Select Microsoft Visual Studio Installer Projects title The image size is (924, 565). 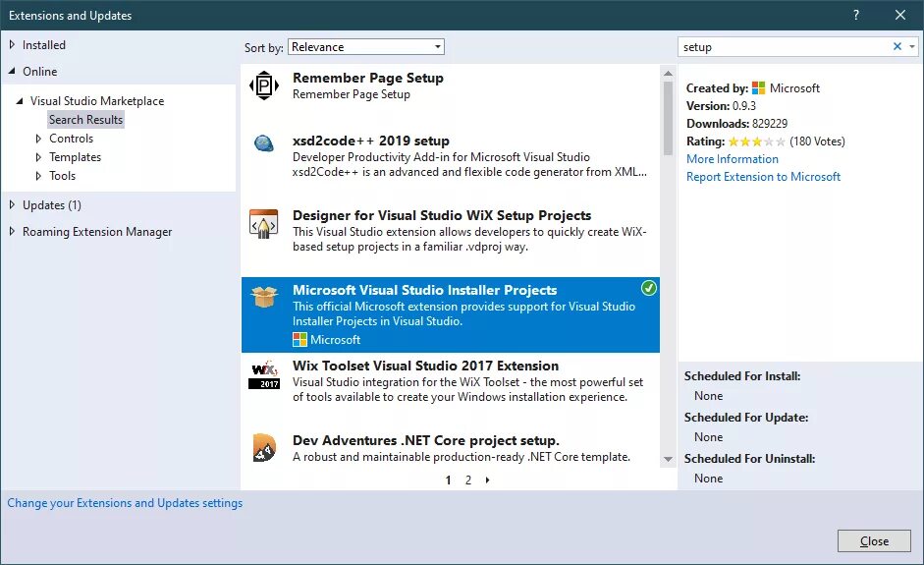(x=424, y=290)
